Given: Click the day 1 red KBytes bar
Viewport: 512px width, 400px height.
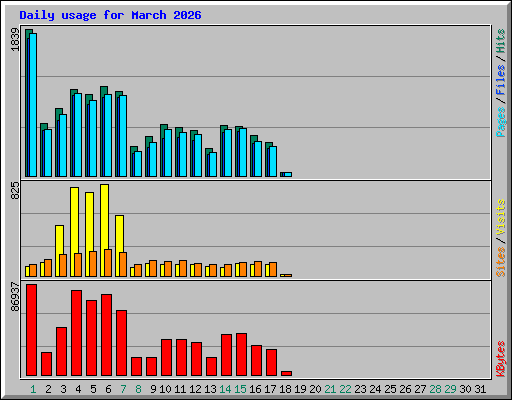Looking at the screenshot, I should 31,330.
